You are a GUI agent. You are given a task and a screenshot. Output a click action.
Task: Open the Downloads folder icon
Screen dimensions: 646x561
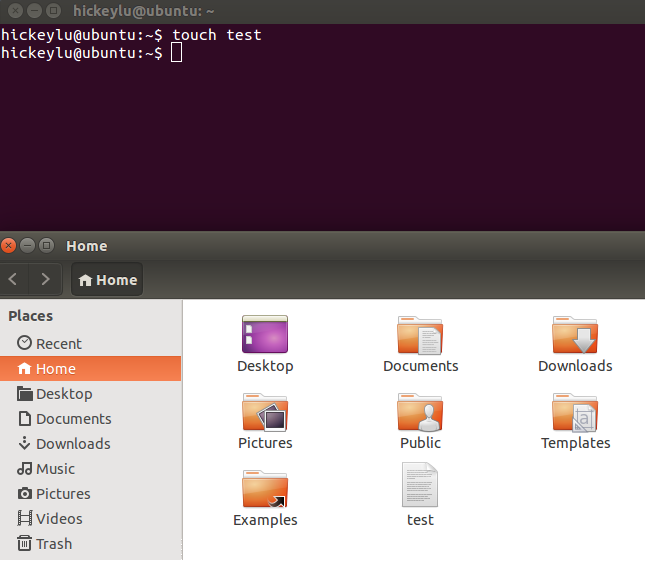(x=575, y=335)
